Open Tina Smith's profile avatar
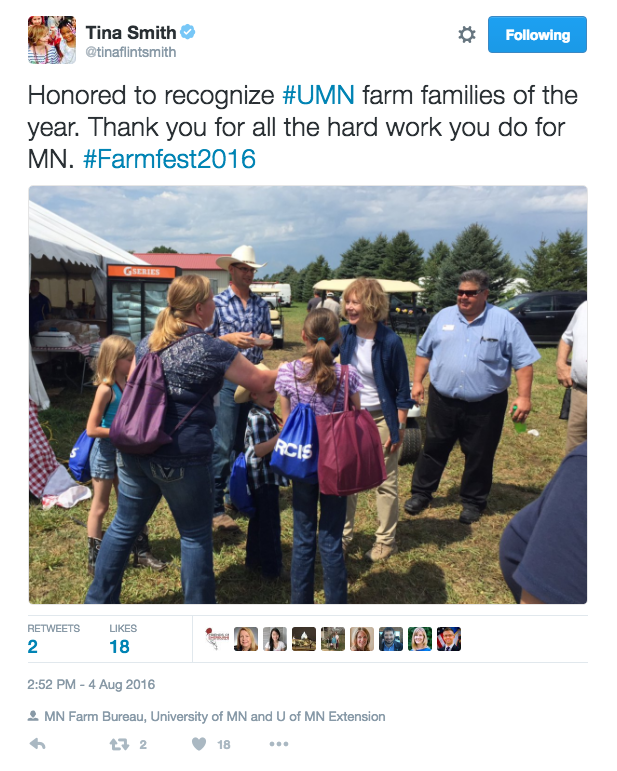The width and height of the screenshot is (617, 771). [x=52, y=40]
